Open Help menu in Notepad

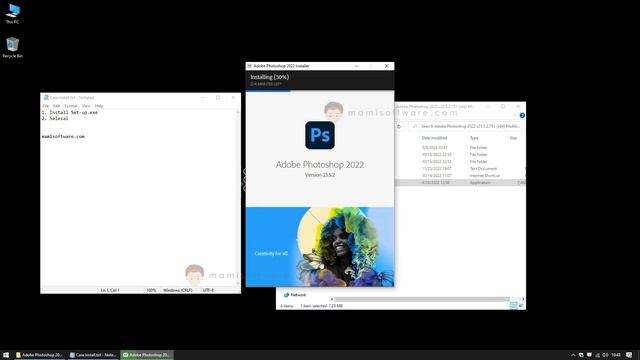99,106
